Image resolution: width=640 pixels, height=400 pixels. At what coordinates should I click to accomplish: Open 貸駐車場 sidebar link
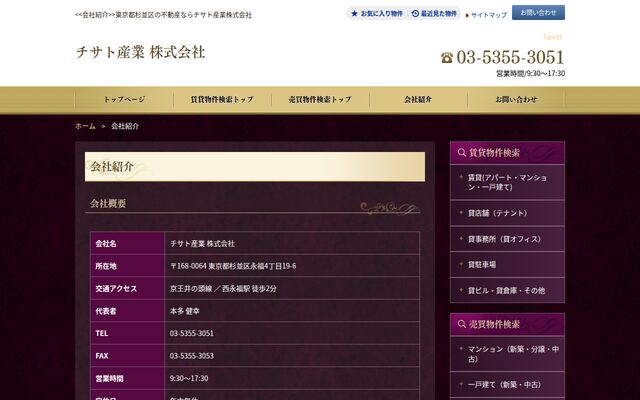[x=507, y=265]
